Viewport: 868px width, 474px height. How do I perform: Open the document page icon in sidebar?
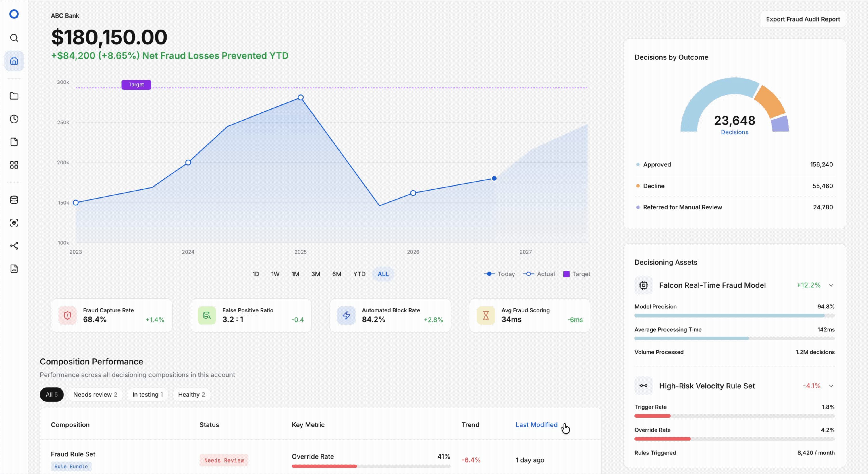tap(14, 142)
